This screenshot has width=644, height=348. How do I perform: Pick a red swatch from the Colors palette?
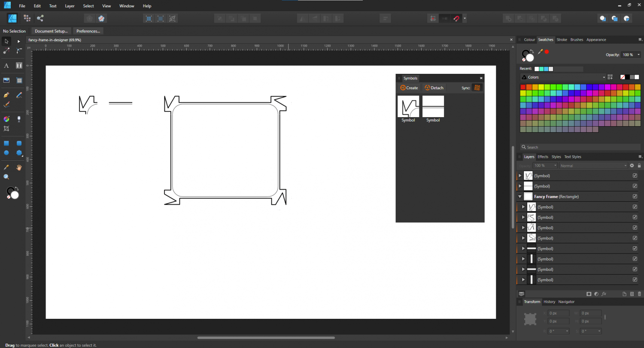(523, 86)
